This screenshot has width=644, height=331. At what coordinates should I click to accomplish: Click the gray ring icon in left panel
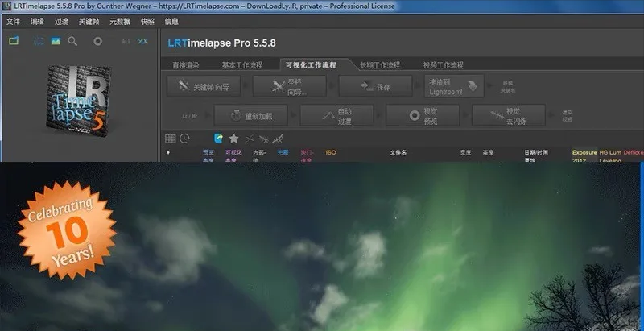coord(97,41)
